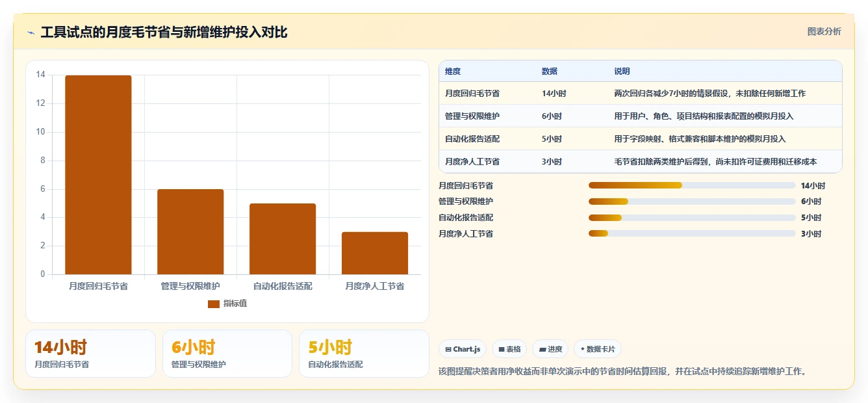This screenshot has width=868, height=403.
Task: Click the 进度 tag chip
Action: click(550, 349)
